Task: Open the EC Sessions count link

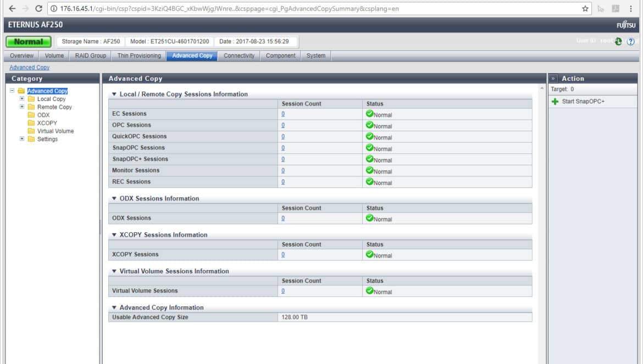Action: pyautogui.click(x=283, y=114)
